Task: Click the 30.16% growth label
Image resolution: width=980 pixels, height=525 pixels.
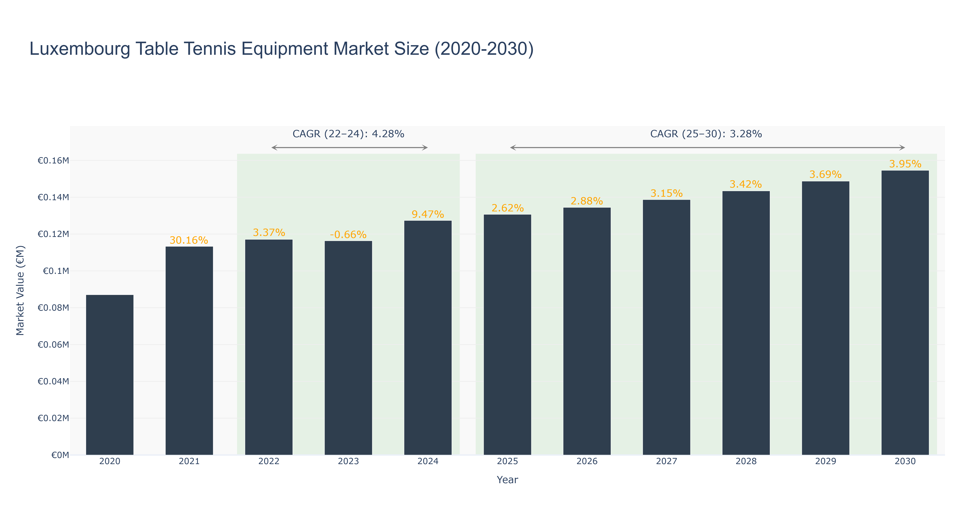Action: point(189,240)
